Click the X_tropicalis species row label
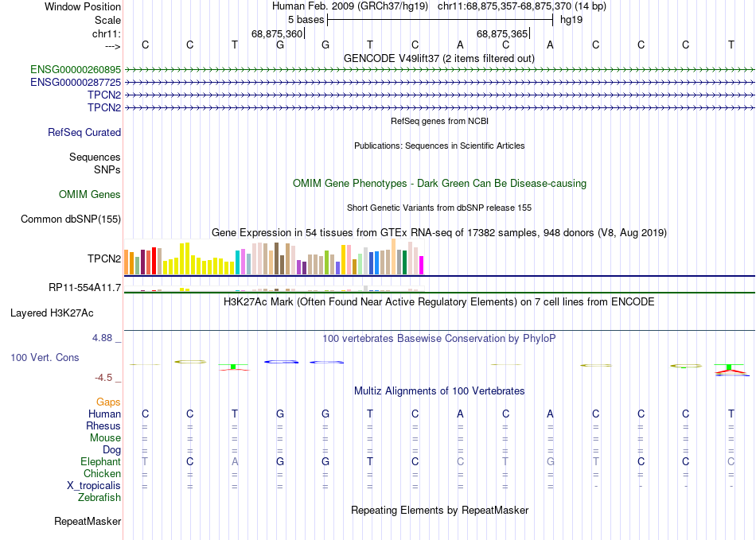This screenshot has width=756, height=540. point(94,486)
